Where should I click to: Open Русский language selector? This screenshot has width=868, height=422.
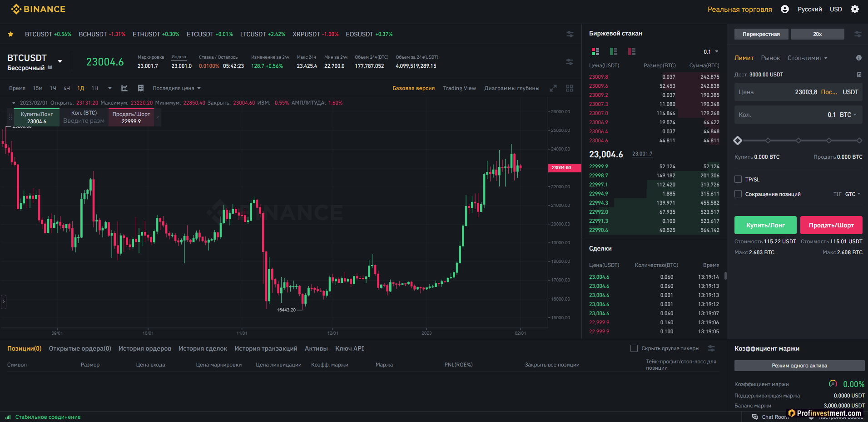click(809, 9)
